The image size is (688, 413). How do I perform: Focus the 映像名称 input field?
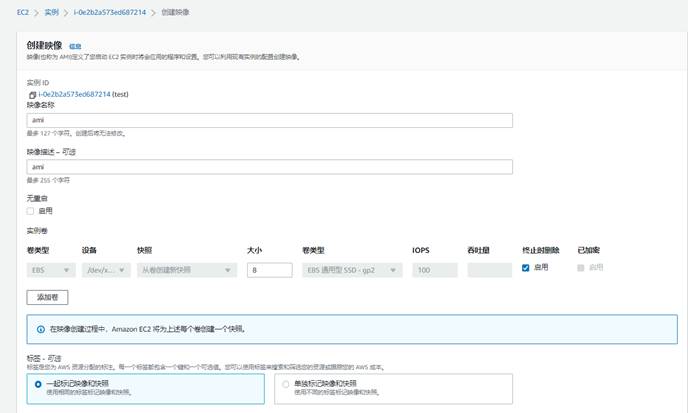tap(269, 120)
